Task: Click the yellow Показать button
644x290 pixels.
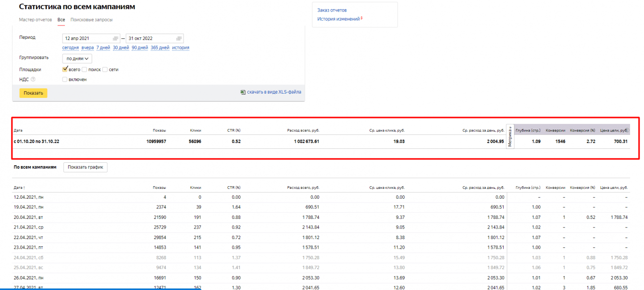Action: pos(33,93)
